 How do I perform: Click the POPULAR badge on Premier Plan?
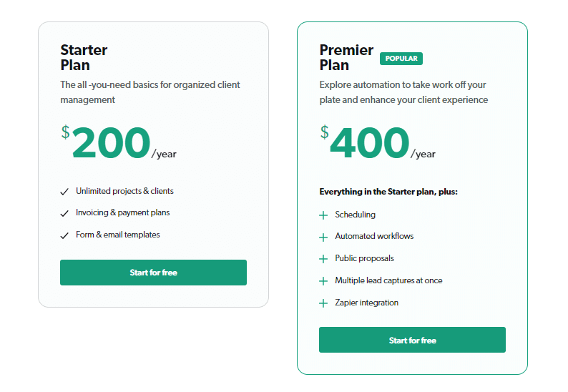[x=401, y=59]
